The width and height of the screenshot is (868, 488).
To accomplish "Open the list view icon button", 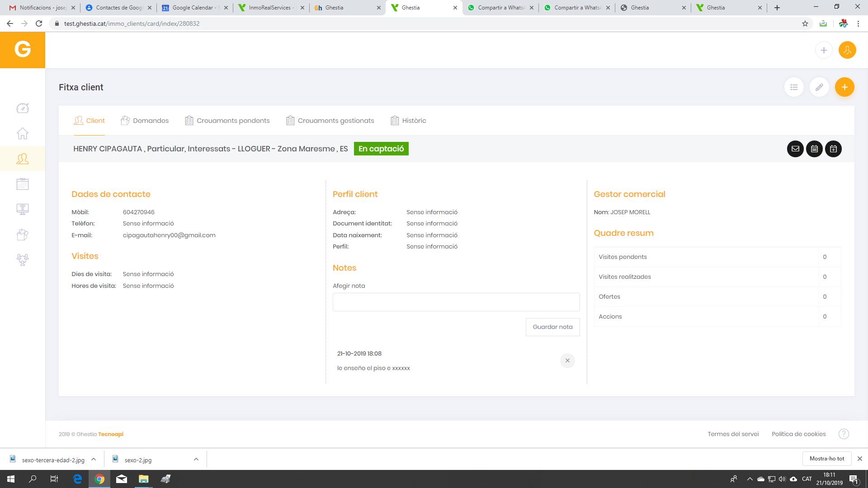I will click(x=794, y=87).
